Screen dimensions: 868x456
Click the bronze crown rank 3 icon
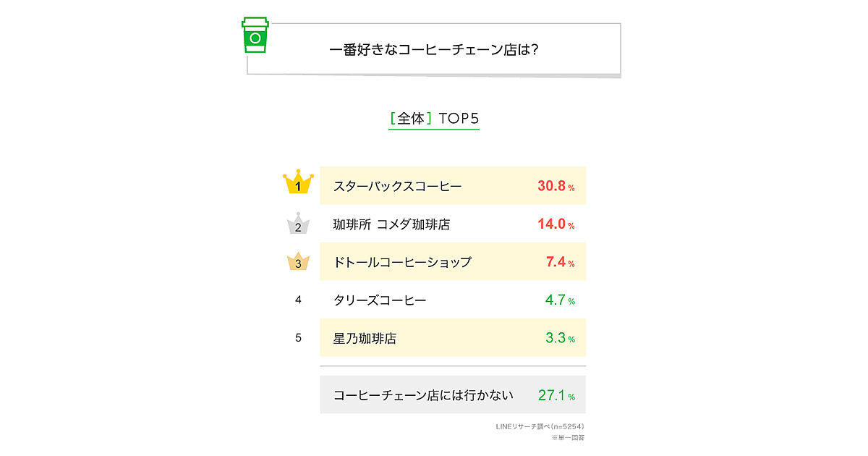tap(298, 261)
